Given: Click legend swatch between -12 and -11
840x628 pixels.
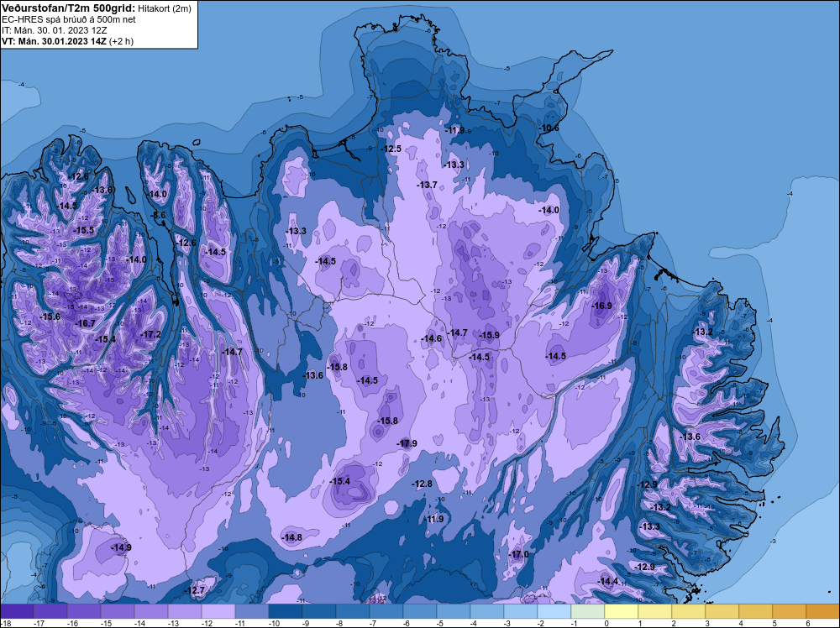Looking at the screenshot, I should tap(218, 611).
